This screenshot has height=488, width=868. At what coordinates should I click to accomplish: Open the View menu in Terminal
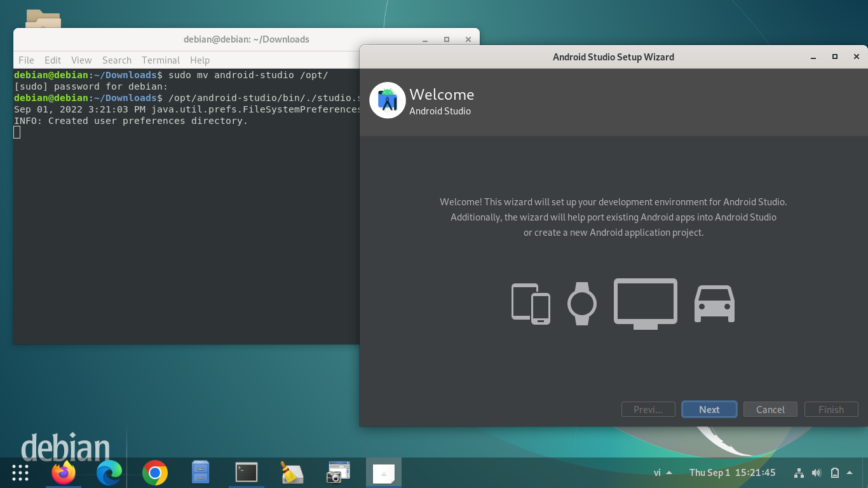point(81,60)
